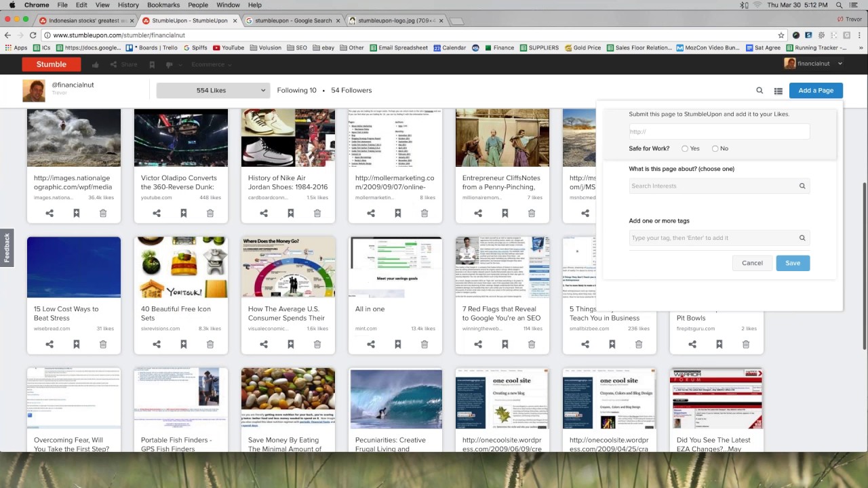This screenshot has height=488, width=868.
Task: Open the Chrome File menu
Action: [x=62, y=5]
